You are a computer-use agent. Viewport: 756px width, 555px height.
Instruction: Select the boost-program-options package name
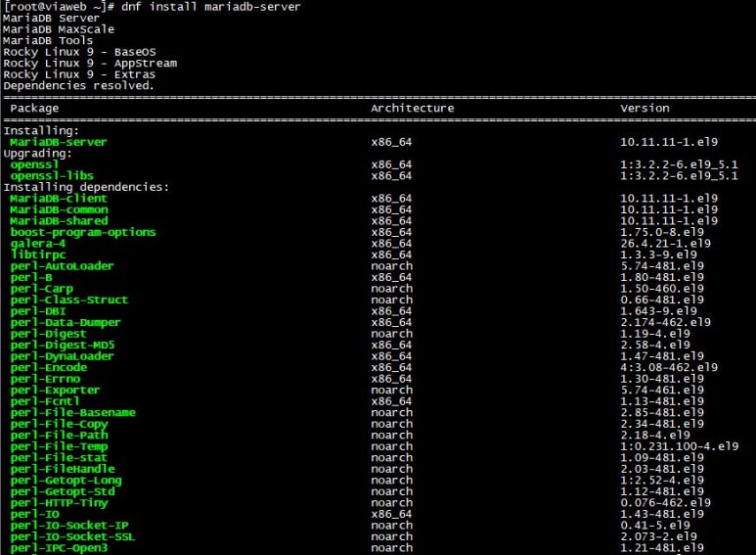(x=83, y=232)
